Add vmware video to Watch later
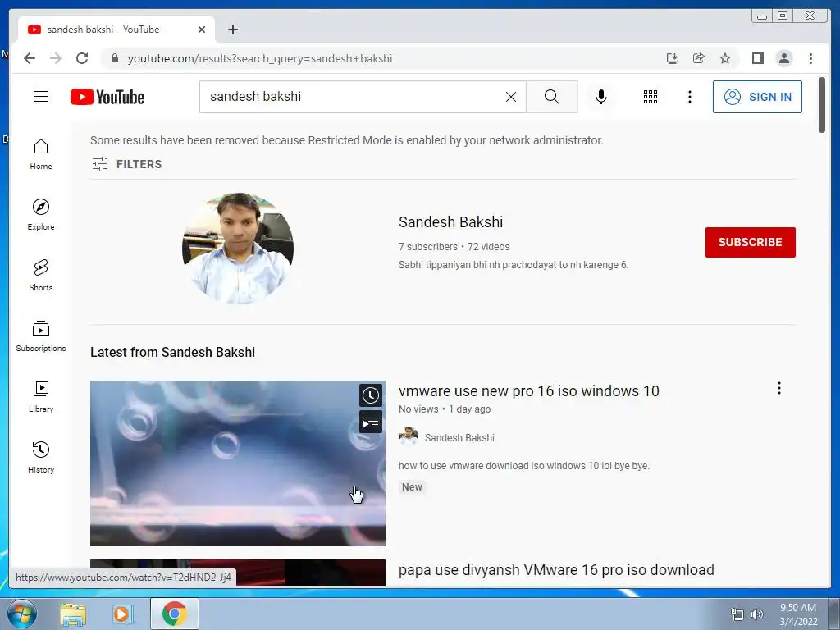The width and height of the screenshot is (840, 630). (x=371, y=396)
